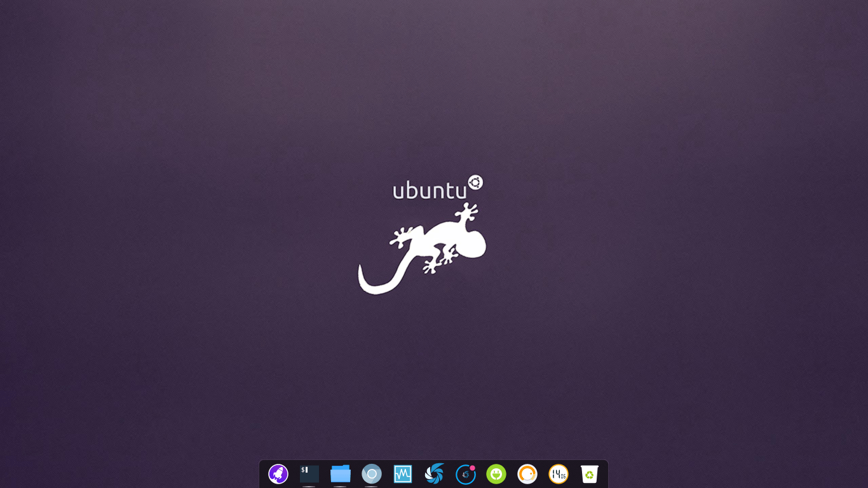This screenshot has width=868, height=488.
Task: Open the blue Files folder icon
Action: tap(340, 474)
